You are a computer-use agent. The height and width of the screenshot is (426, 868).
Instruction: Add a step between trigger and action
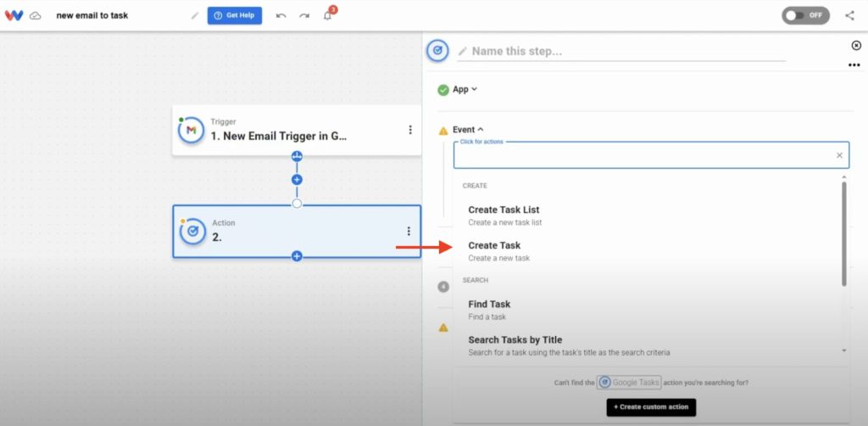[x=297, y=180]
